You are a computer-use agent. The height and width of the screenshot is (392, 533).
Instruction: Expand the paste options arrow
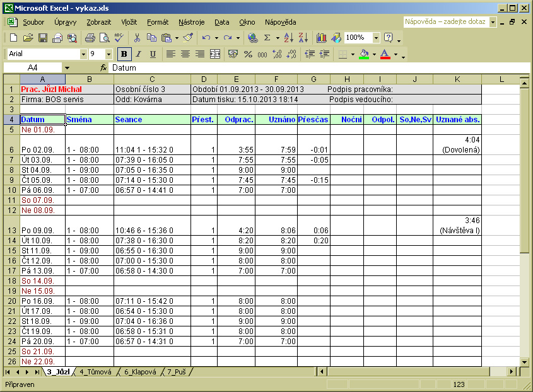click(x=177, y=38)
